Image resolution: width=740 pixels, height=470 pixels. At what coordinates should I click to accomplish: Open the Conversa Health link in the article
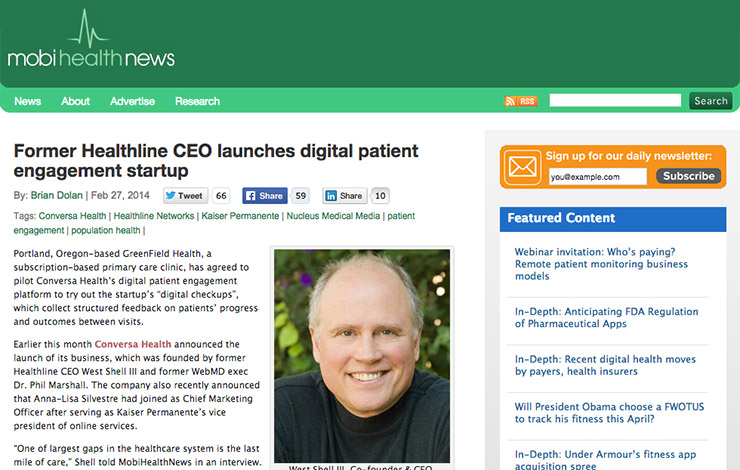pyautogui.click(x=133, y=344)
